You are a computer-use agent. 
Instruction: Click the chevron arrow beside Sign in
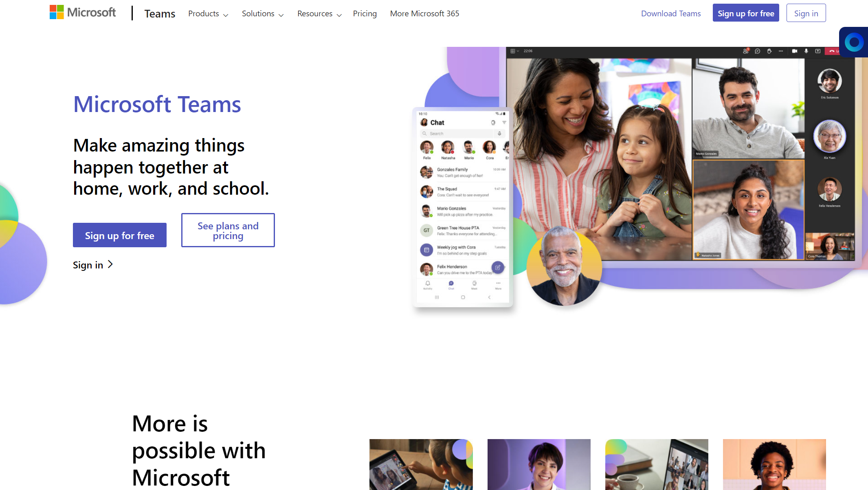pyautogui.click(x=110, y=265)
